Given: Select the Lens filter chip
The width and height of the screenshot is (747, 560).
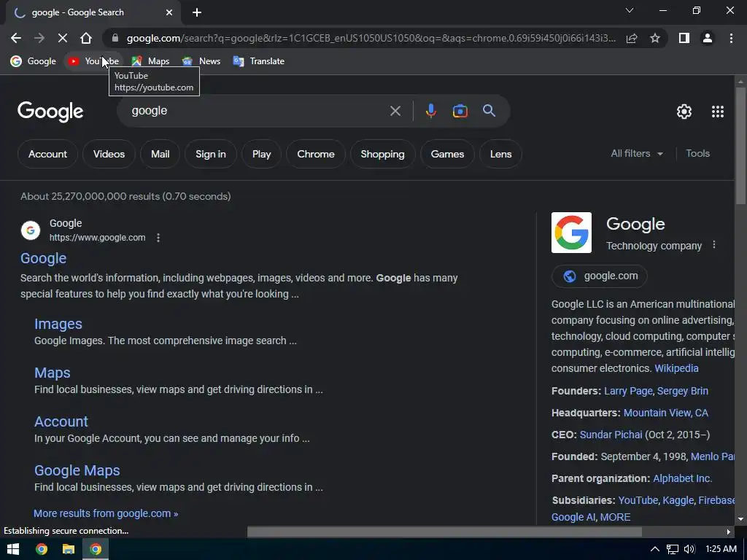Looking at the screenshot, I should tap(500, 154).
